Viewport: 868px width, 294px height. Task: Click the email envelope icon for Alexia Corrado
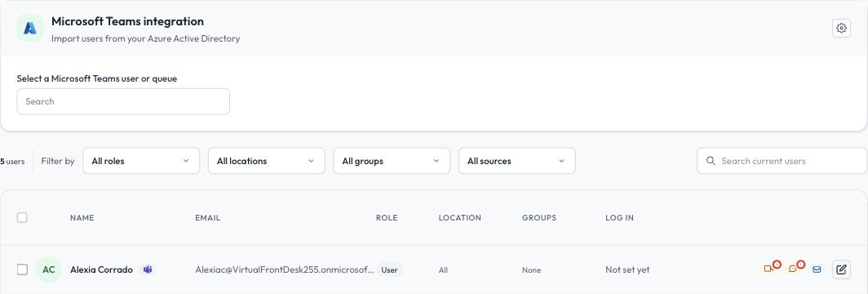[817, 269]
